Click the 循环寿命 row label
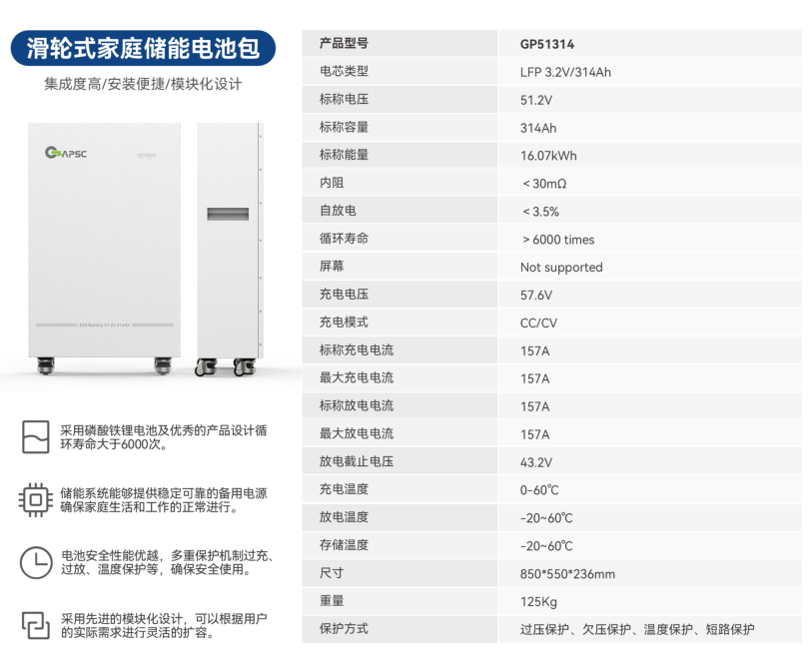 [344, 239]
